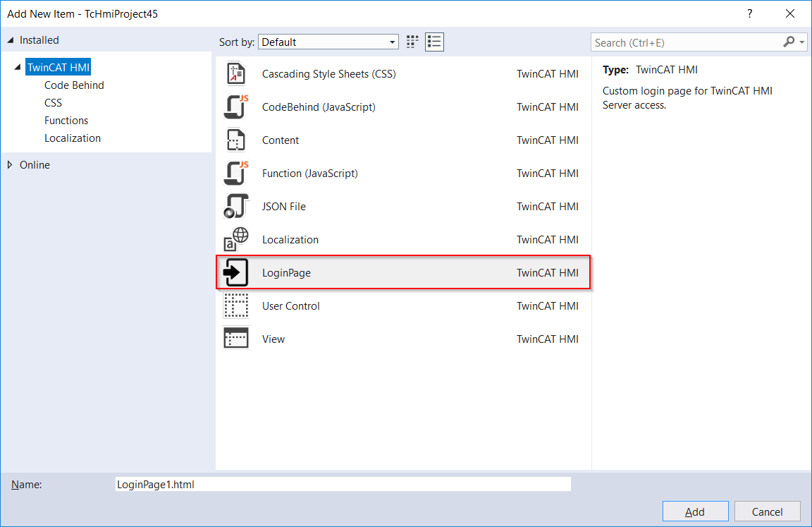Collapse the TwinCAT HMI tree node

pyautogui.click(x=18, y=67)
